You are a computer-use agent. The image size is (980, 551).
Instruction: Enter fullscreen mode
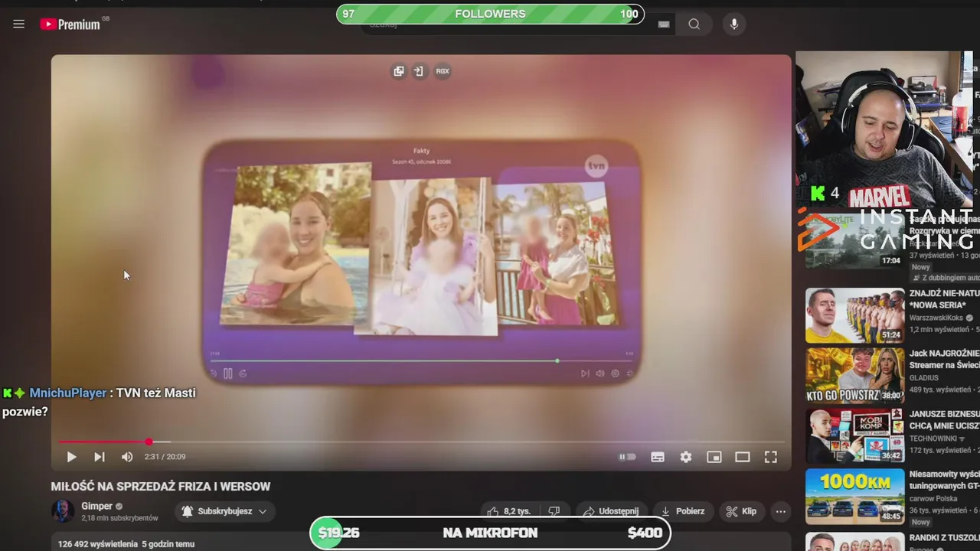771,457
